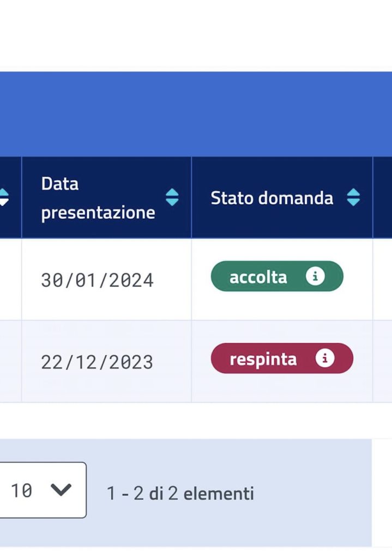Click the chevron arrow next to 10

coord(61,490)
